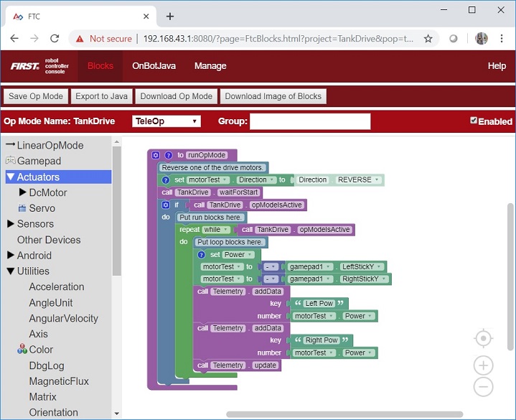516x420 pixels.
Task: Expand the Sensors category
Action: [11, 224]
